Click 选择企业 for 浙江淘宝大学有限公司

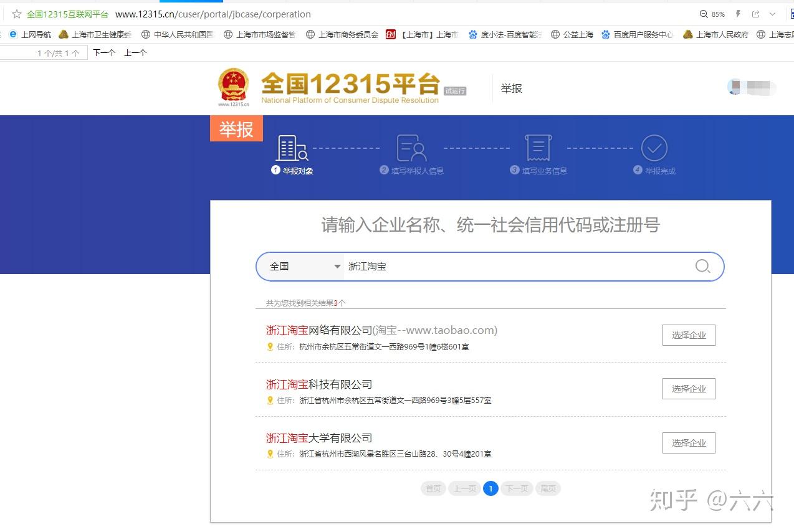(689, 443)
